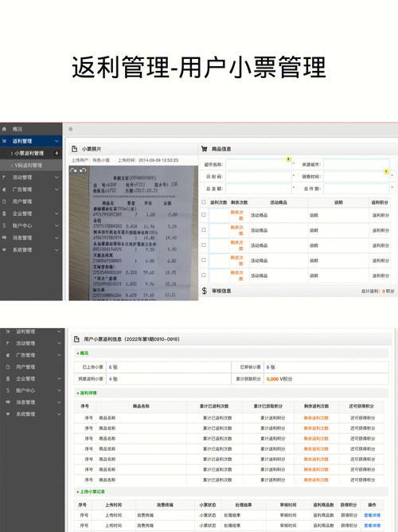398x532 pixels.
Task: Tick the fifth product row checkbox under 商品信息
Action: pos(204,275)
